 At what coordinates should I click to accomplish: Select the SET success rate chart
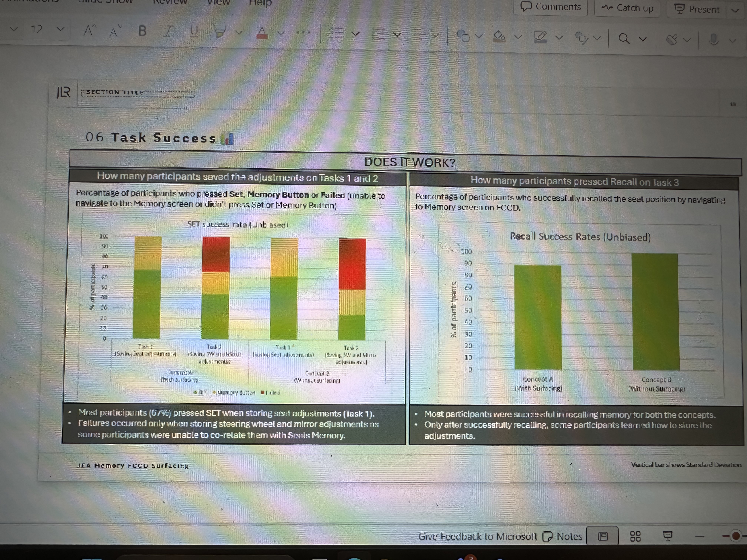(x=236, y=306)
